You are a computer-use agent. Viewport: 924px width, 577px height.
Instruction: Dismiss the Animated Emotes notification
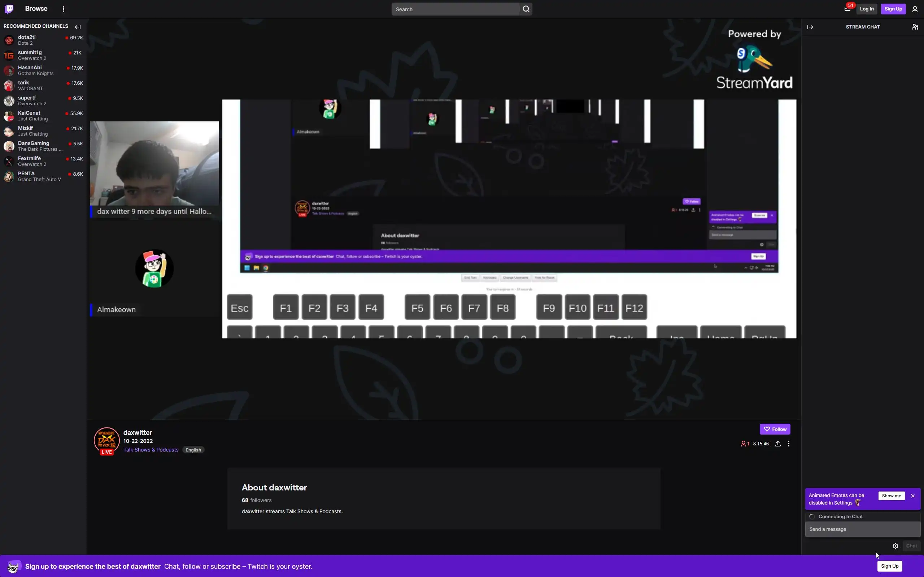[912, 496]
